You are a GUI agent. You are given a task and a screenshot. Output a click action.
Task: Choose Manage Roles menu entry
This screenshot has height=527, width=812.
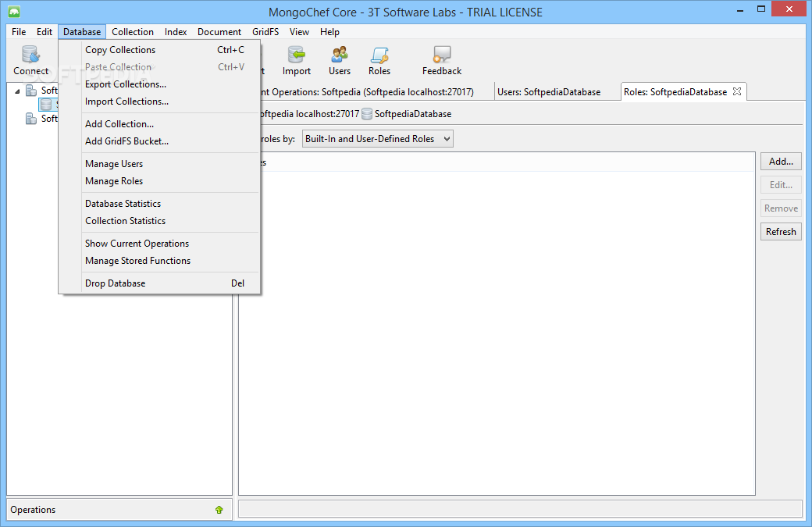159,180
